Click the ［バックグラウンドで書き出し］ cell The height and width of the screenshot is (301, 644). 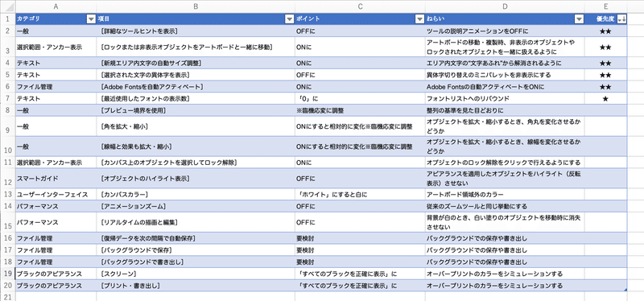click(196, 262)
